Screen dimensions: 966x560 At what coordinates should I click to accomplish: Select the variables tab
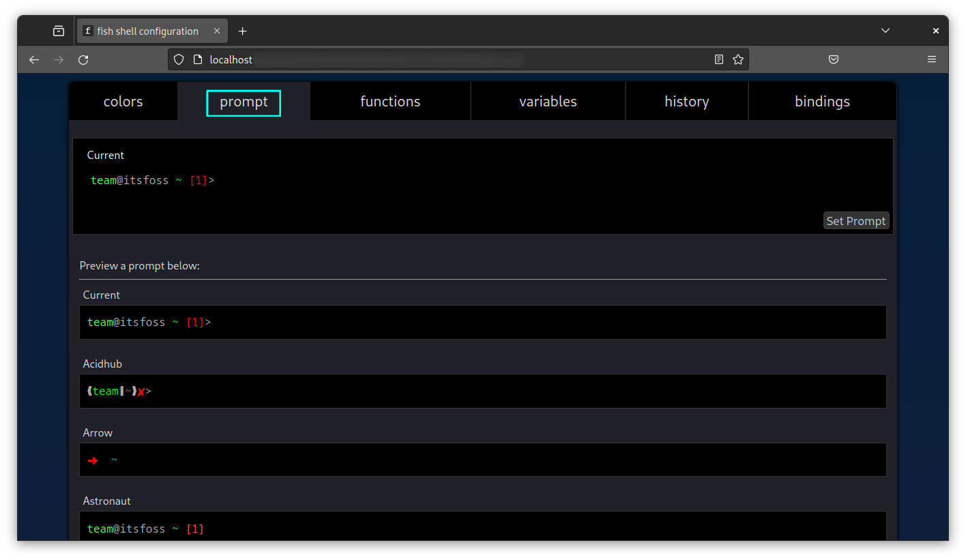click(x=548, y=101)
